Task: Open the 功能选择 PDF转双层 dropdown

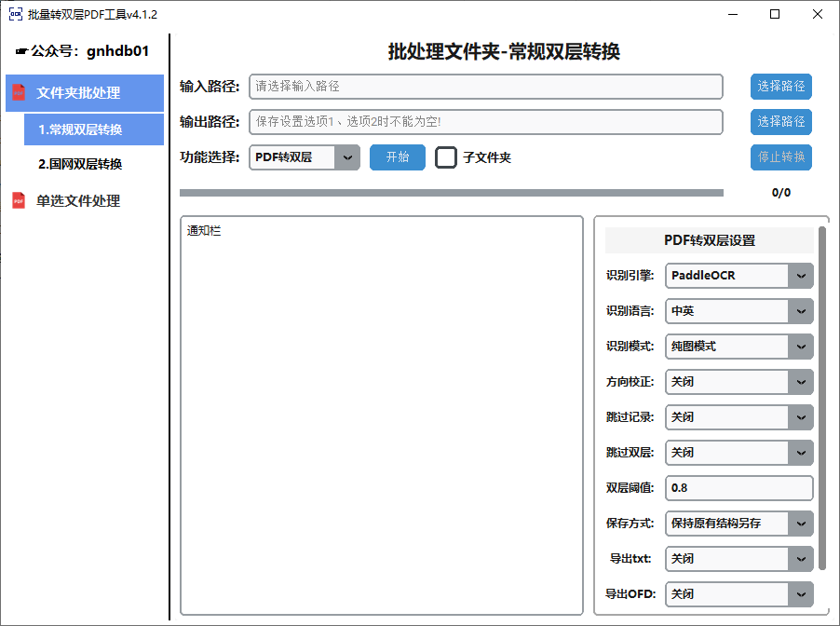Action: point(305,157)
